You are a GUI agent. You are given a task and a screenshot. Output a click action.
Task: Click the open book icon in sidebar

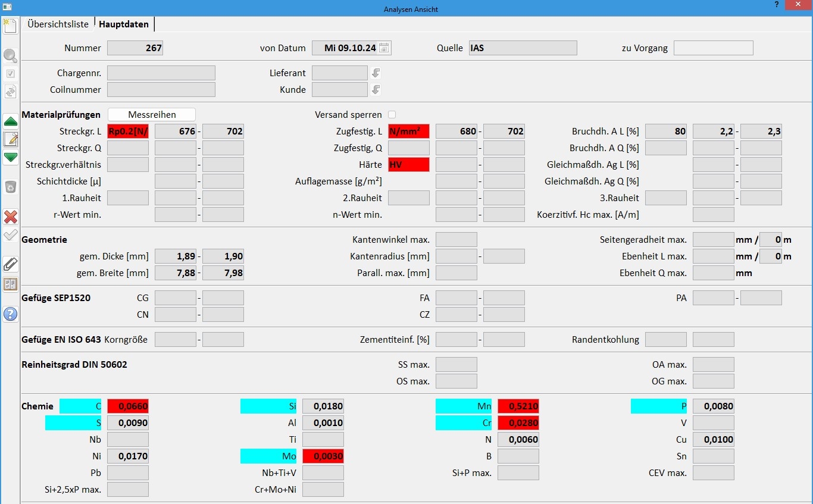[x=10, y=284]
